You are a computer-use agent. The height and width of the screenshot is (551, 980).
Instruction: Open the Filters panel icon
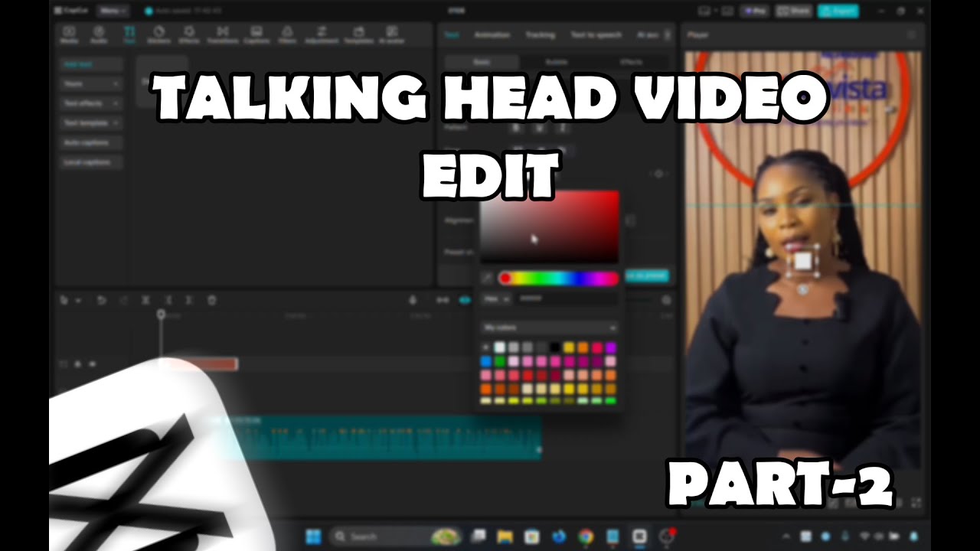[287, 34]
